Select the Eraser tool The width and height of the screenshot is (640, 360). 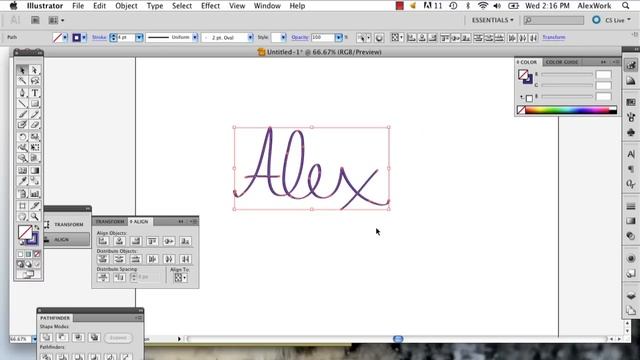click(35, 125)
